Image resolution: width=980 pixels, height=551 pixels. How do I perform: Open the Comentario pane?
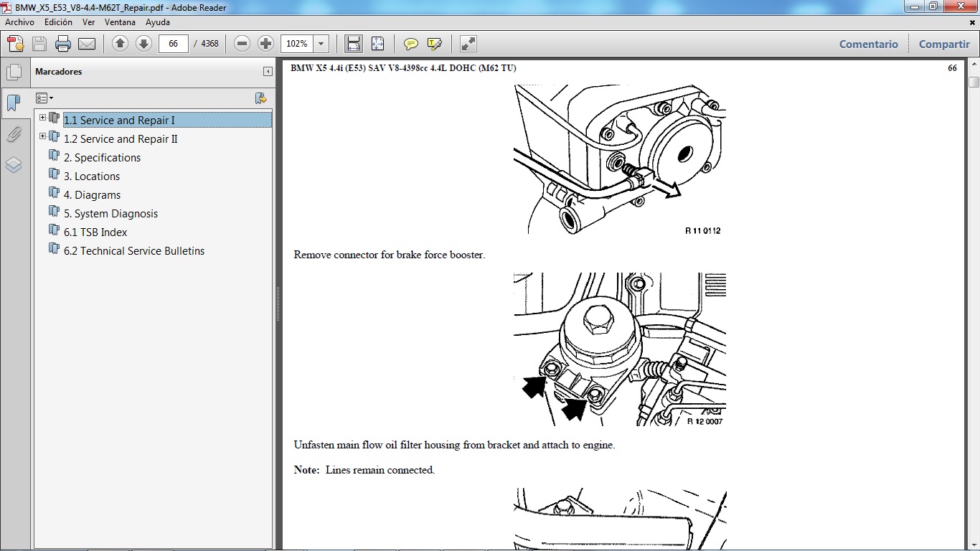pyautogui.click(x=868, y=44)
